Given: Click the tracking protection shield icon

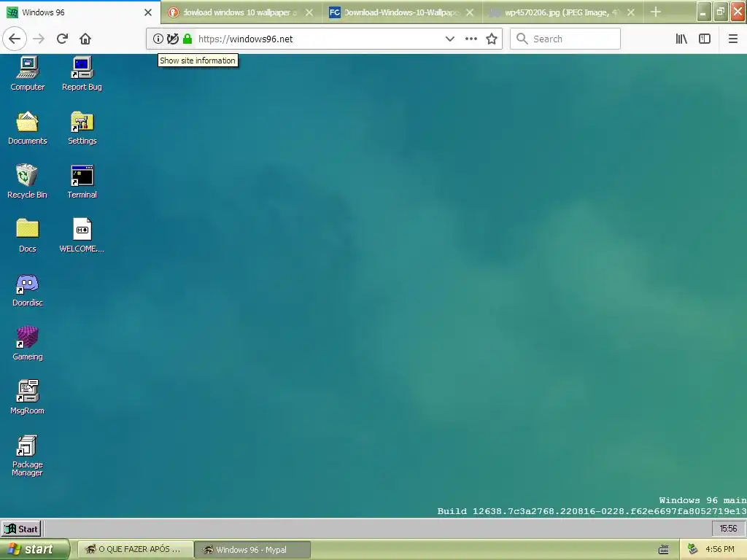Looking at the screenshot, I should pyautogui.click(x=173, y=39).
